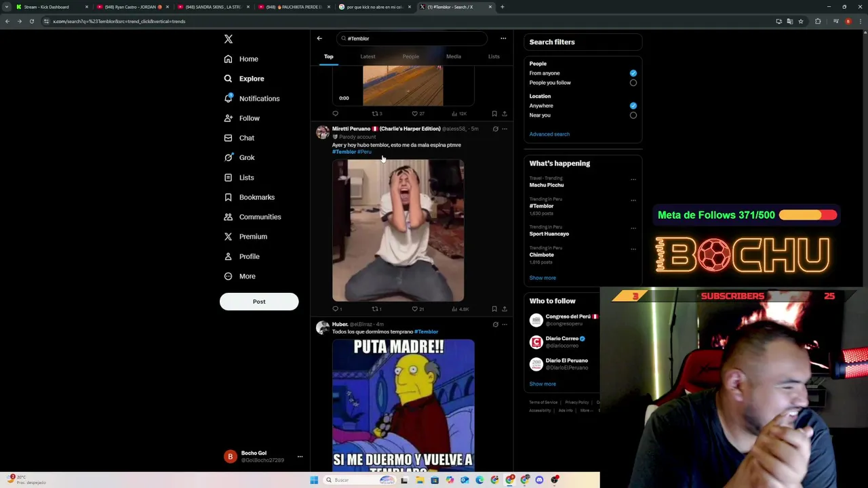Image resolution: width=868 pixels, height=488 pixels.
Task: Open crying man image in Miretti's tweet
Action: click(x=398, y=230)
